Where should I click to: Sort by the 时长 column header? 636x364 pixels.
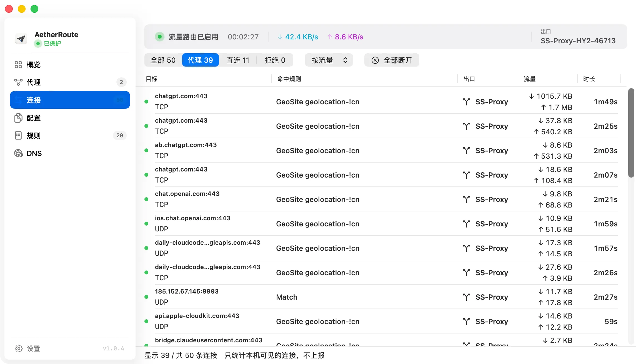coord(589,79)
